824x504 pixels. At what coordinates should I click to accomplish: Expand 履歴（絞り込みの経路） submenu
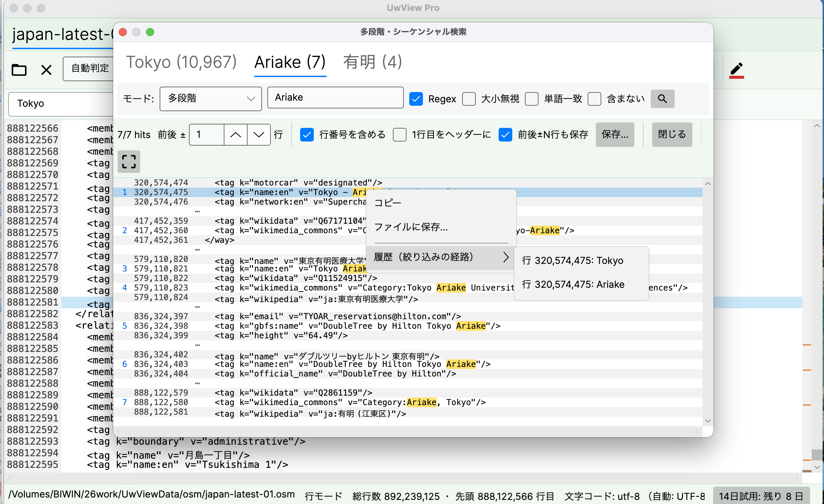[x=441, y=257]
